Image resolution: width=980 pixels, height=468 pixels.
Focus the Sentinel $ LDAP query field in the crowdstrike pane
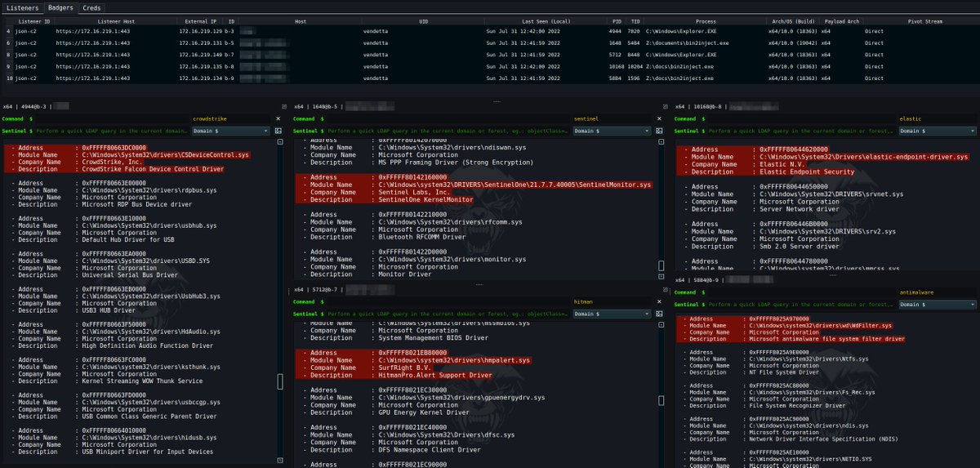click(x=112, y=131)
